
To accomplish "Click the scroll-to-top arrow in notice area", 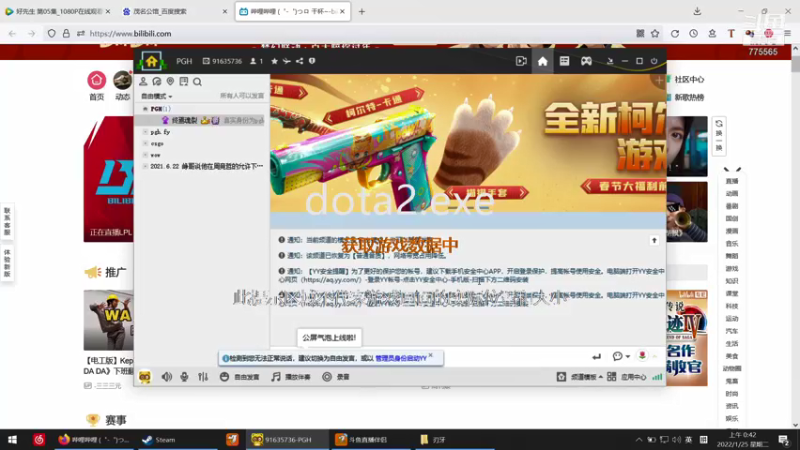I will (x=654, y=240).
